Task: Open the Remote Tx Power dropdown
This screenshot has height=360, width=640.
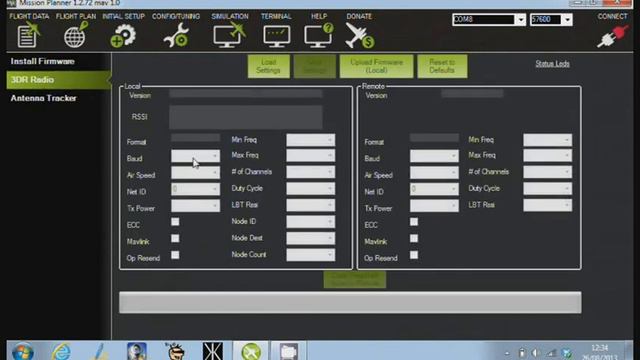Action: pyautogui.click(x=434, y=206)
